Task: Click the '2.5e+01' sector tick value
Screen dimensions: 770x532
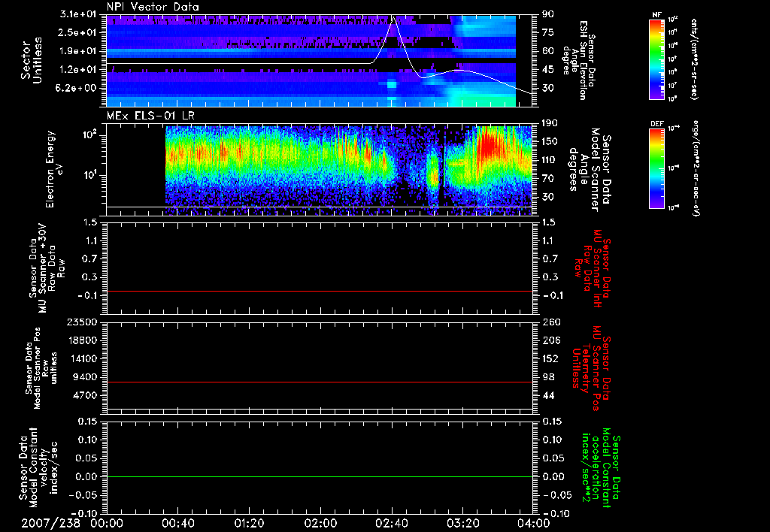Action: coord(77,32)
